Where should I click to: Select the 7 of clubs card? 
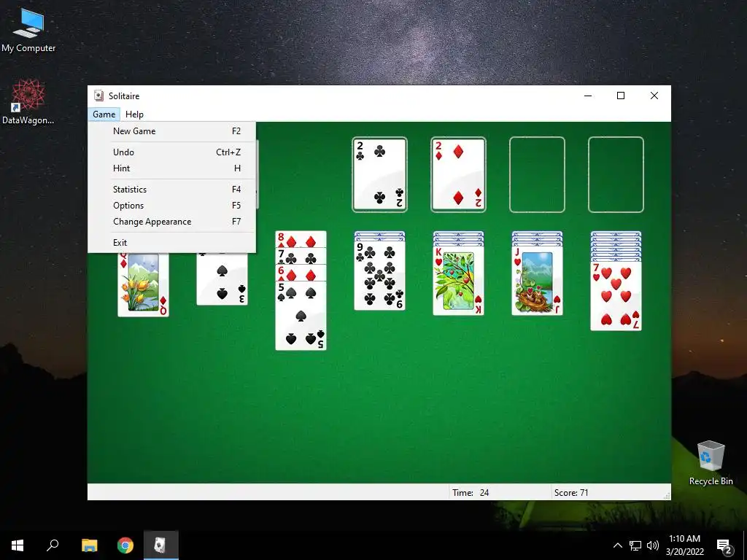(x=301, y=256)
